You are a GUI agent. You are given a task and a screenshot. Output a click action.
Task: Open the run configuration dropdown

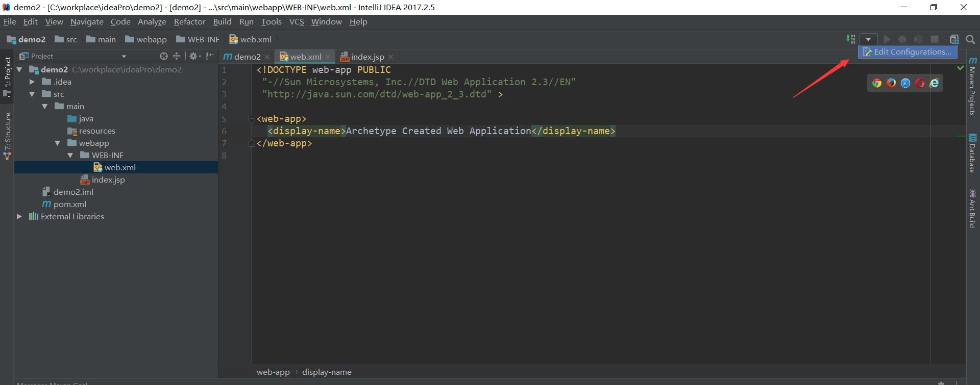868,39
